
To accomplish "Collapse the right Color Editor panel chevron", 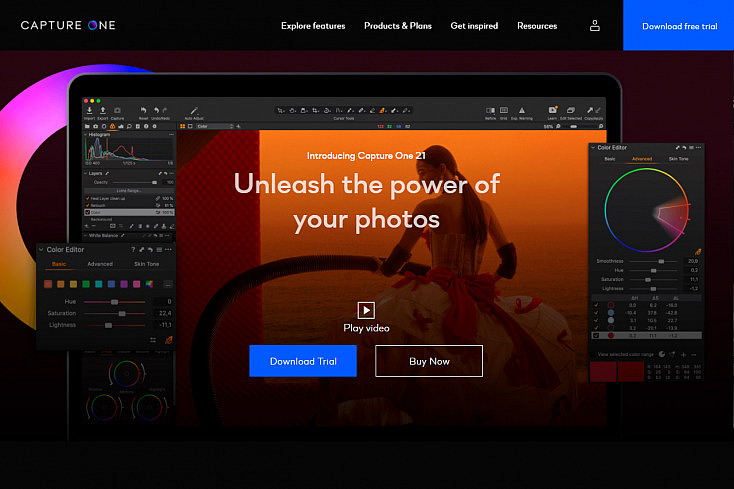I will 593,147.
